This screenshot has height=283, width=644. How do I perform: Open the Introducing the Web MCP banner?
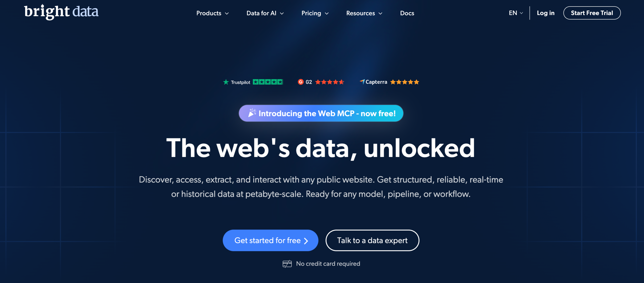pos(321,113)
